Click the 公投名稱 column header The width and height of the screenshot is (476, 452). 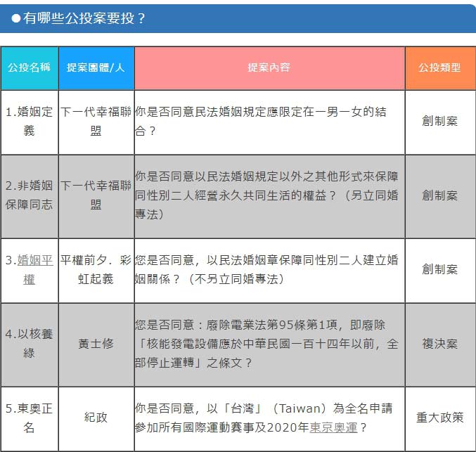[x=29, y=67]
